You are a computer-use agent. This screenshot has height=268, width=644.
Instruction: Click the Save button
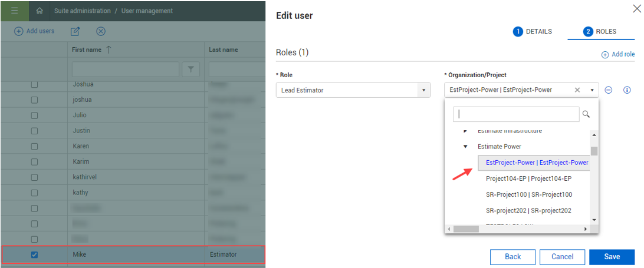[612, 257]
